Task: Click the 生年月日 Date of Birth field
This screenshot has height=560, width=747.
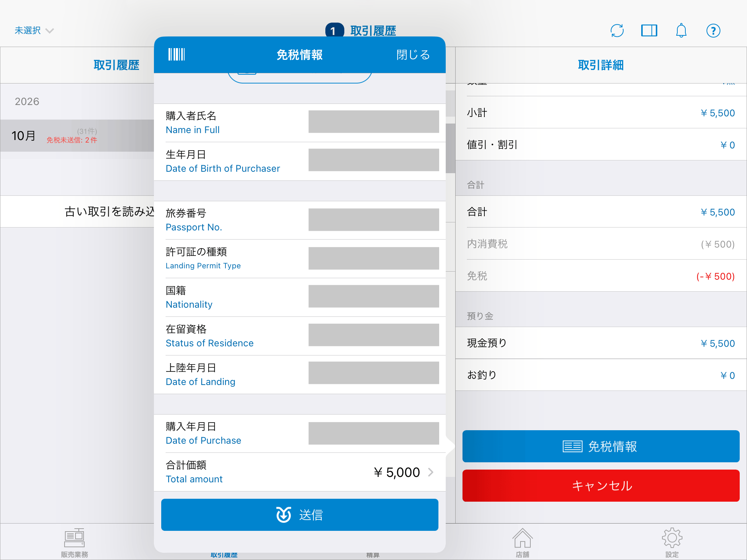Action: pos(373,160)
